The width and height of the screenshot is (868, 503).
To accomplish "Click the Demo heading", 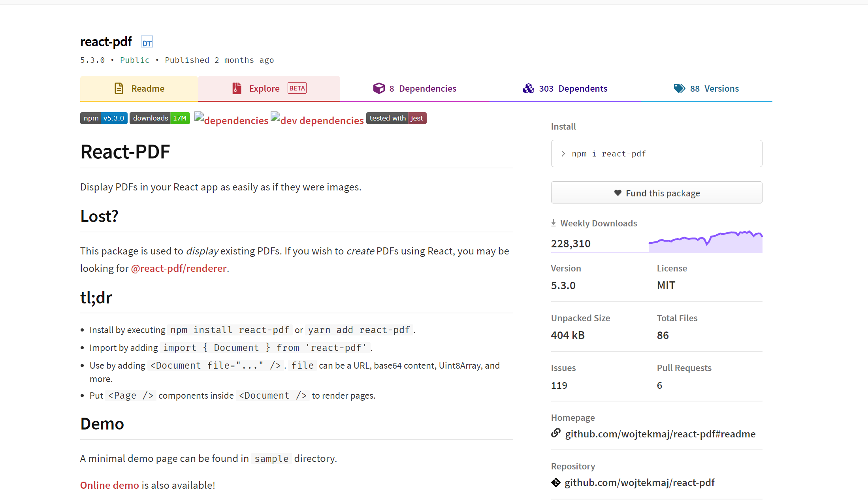I will point(102,424).
